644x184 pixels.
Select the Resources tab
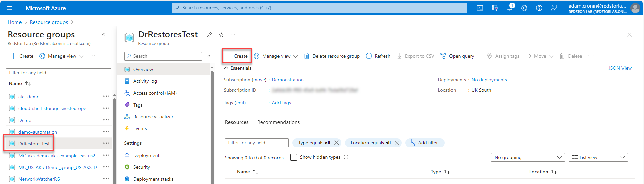pyautogui.click(x=237, y=122)
